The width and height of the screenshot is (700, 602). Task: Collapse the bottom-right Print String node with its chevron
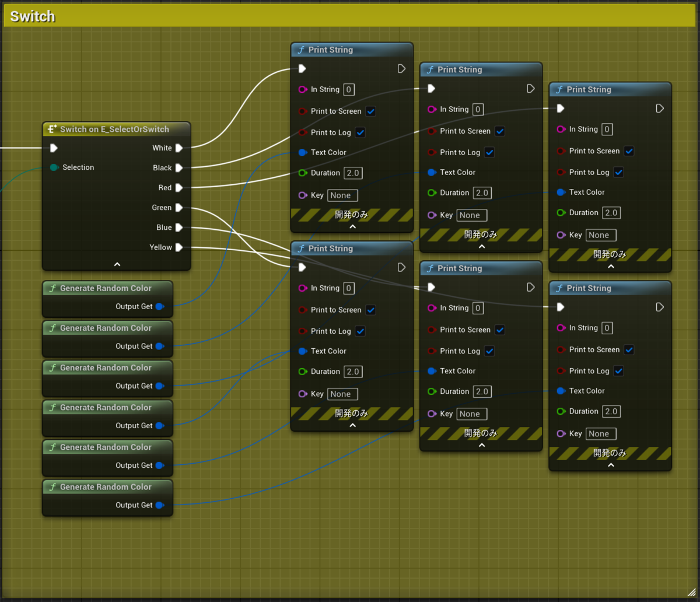pos(610,464)
